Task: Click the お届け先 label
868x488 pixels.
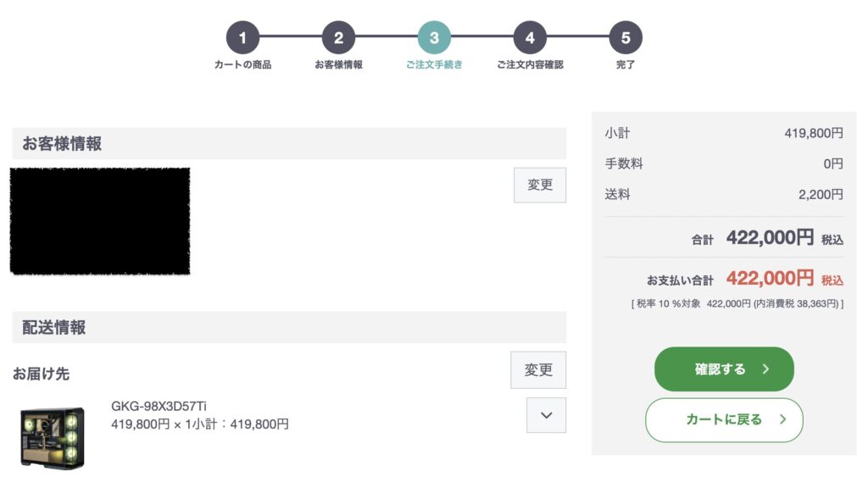Action: click(41, 373)
